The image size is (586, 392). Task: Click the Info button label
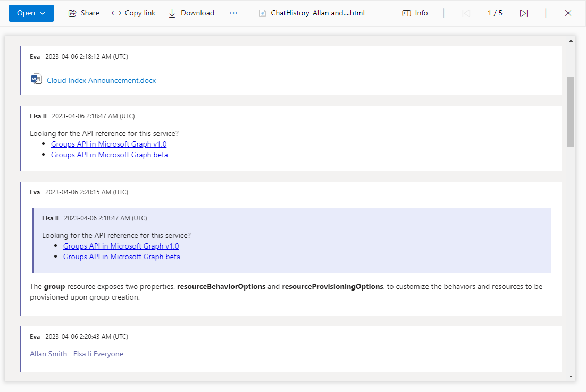(x=422, y=13)
